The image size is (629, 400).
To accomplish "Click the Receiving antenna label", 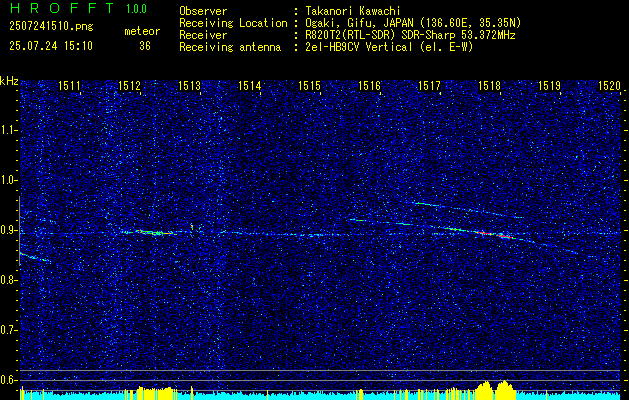I will tap(230, 47).
